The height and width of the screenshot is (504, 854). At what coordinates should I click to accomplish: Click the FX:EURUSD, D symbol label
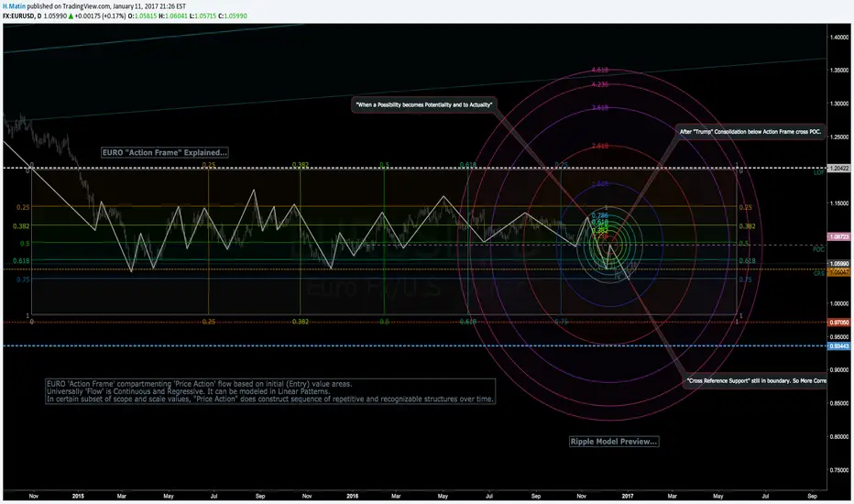click(x=22, y=16)
